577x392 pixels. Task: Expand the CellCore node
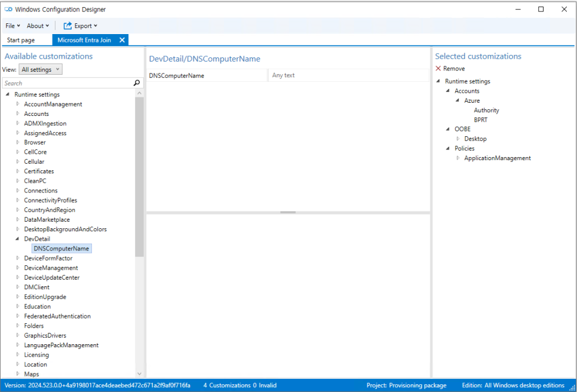click(18, 152)
